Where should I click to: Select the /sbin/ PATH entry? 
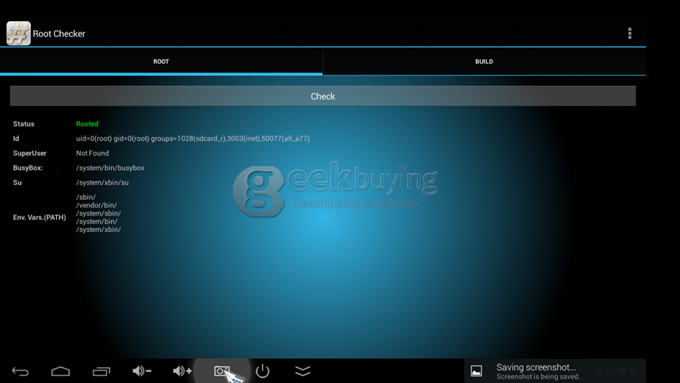(86, 197)
